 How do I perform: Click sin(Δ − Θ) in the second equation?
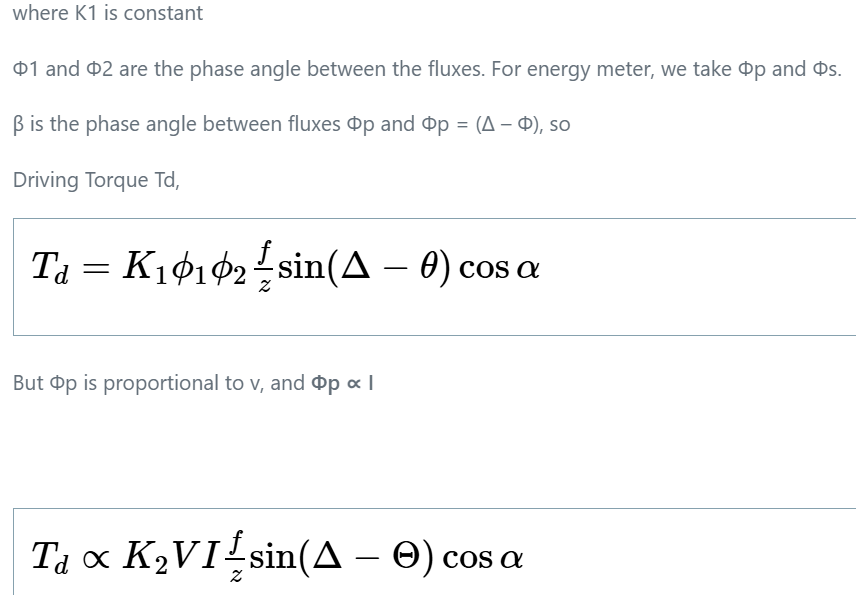tap(342, 557)
